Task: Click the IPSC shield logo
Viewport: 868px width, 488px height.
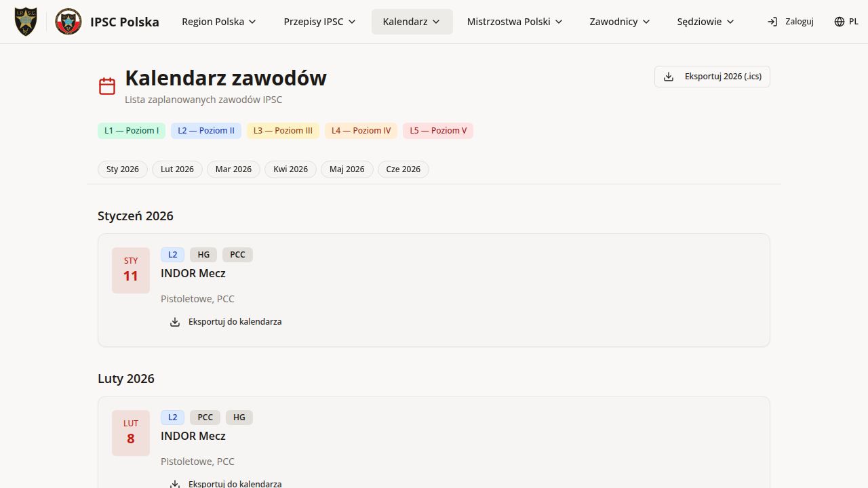Action: click(26, 22)
